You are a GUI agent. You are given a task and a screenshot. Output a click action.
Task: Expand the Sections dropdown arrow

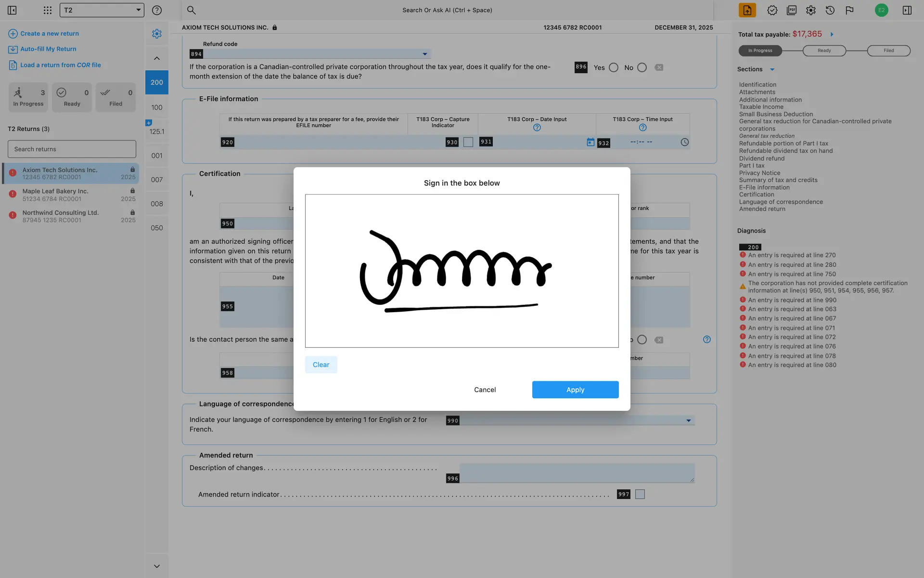pyautogui.click(x=772, y=70)
